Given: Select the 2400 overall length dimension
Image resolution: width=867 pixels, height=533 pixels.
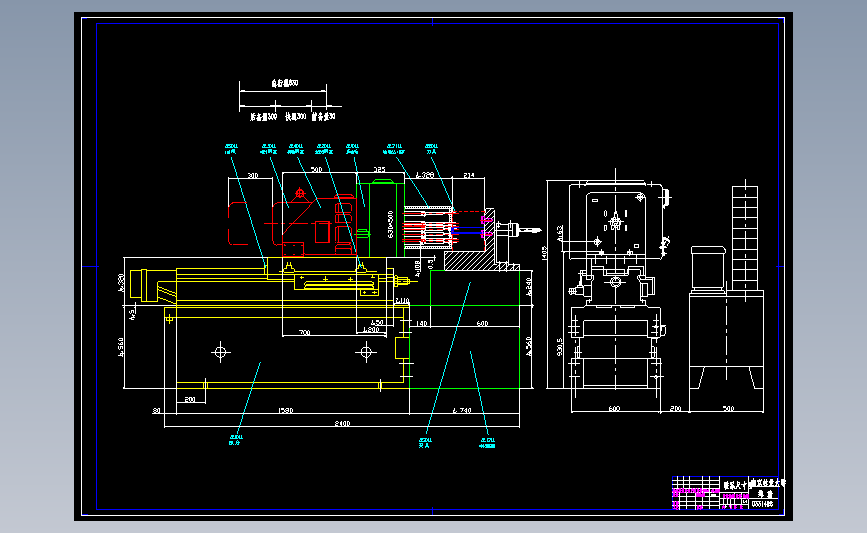Looking at the screenshot, I should pyautogui.click(x=342, y=424).
